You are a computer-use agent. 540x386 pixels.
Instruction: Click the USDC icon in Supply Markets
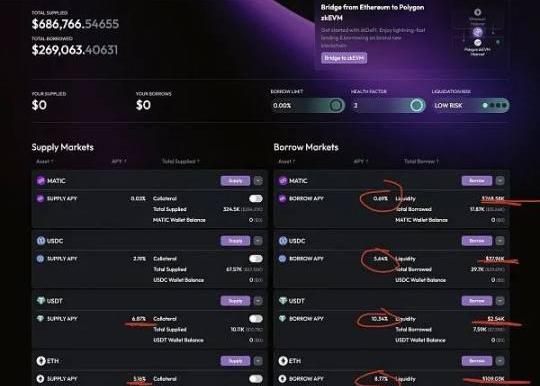[x=41, y=241]
